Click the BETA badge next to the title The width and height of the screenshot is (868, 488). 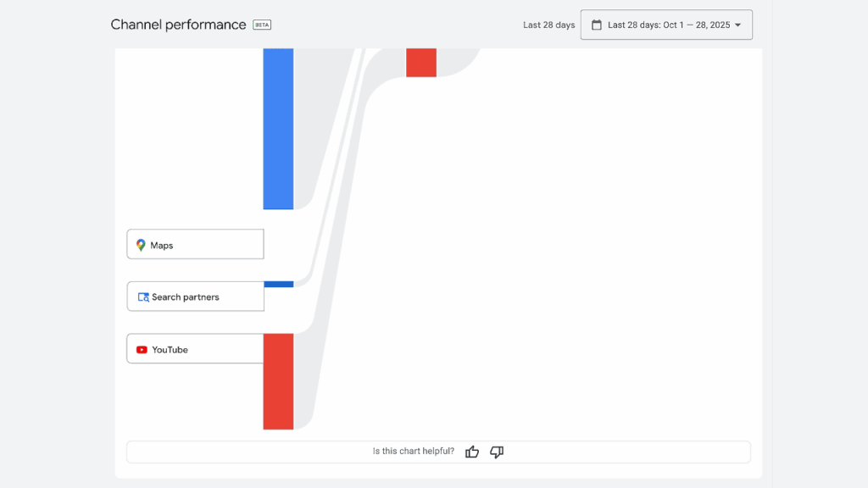tap(260, 25)
